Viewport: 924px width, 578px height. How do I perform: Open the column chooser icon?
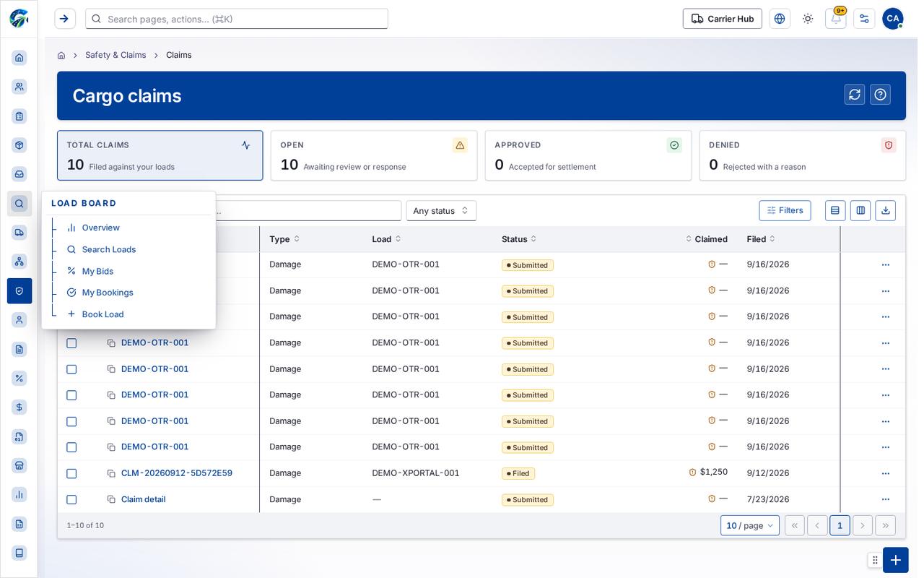pyautogui.click(x=860, y=210)
